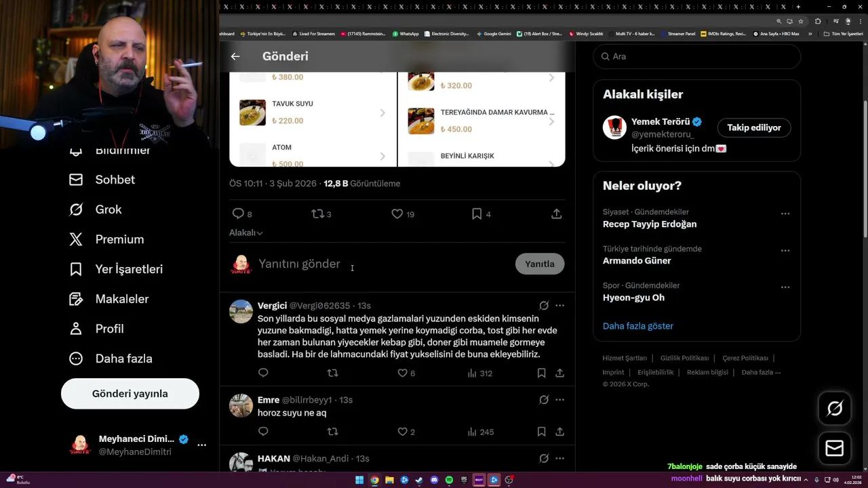The height and width of the screenshot is (488, 868).
Task: Open TAVUK SUYU menu item chevron
Action: tap(382, 113)
